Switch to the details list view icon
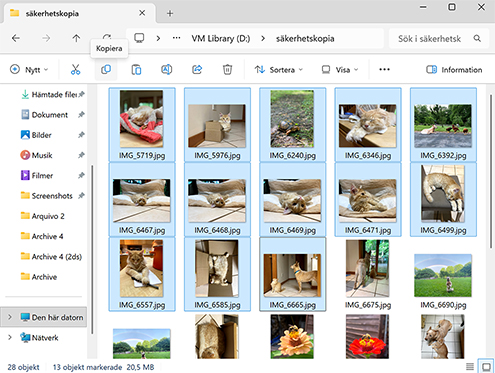This screenshot has width=495, height=373. point(470,367)
